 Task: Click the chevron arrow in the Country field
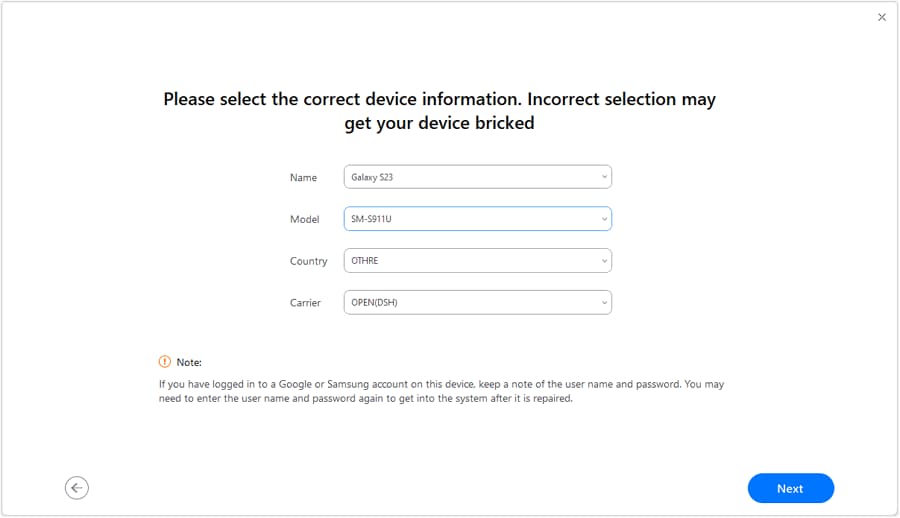pos(604,261)
